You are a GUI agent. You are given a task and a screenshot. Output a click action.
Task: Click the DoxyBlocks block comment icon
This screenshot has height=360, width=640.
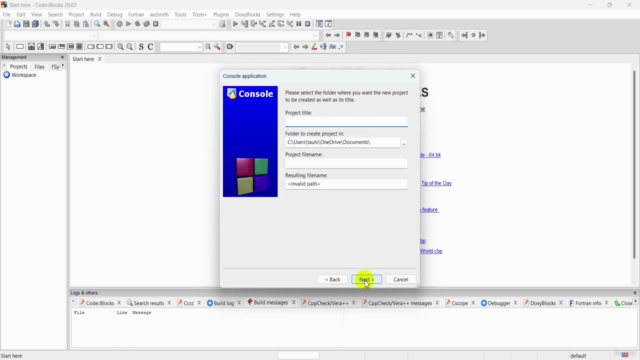(410, 36)
